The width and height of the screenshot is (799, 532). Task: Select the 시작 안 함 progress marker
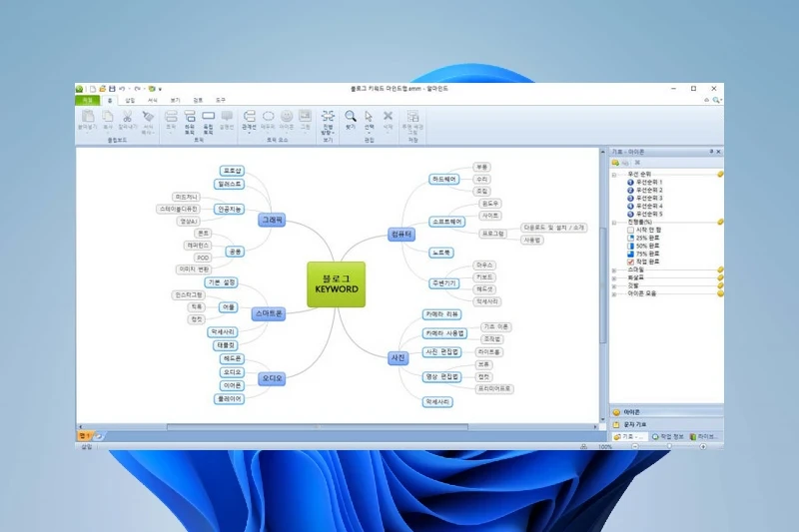pyautogui.click(x=629, y=230)
